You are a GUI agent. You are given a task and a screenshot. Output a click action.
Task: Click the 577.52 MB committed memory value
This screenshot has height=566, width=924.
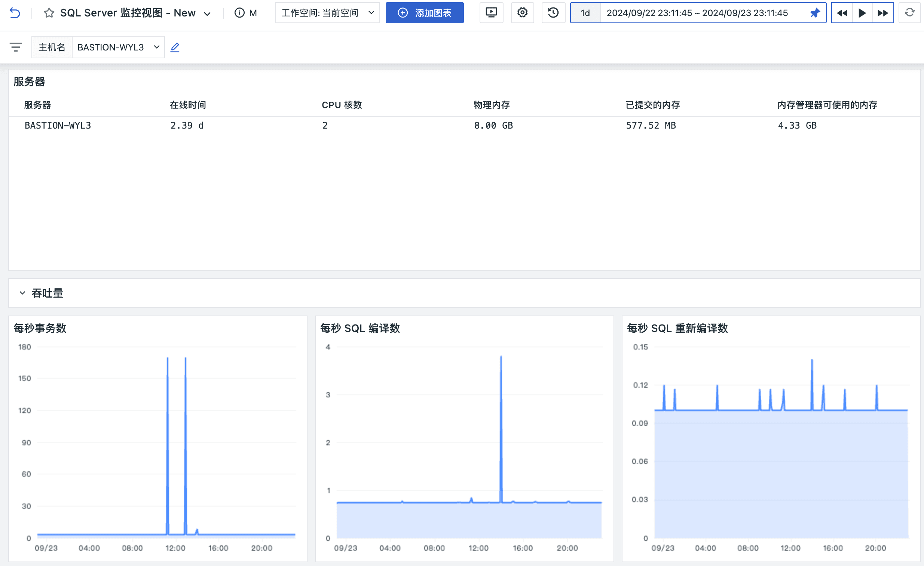click(651, 125)
